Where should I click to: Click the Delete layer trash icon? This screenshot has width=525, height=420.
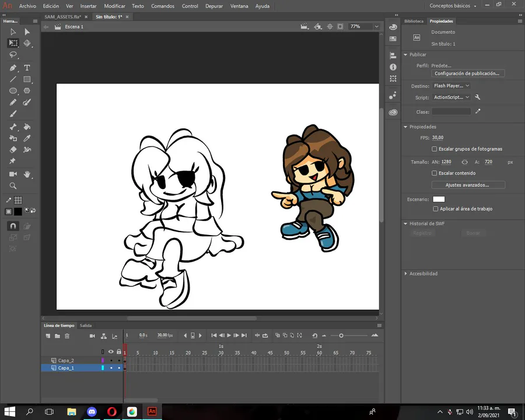tap(67, 335)
